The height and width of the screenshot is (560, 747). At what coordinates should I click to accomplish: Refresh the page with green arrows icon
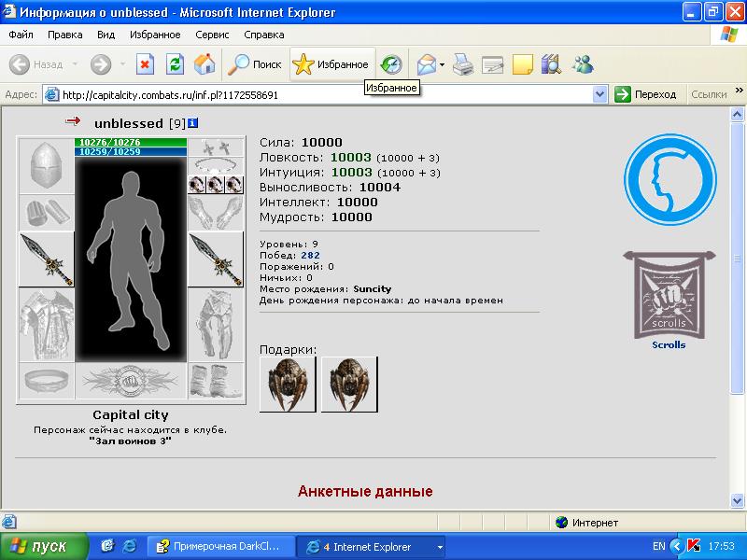tap(175, 64)
